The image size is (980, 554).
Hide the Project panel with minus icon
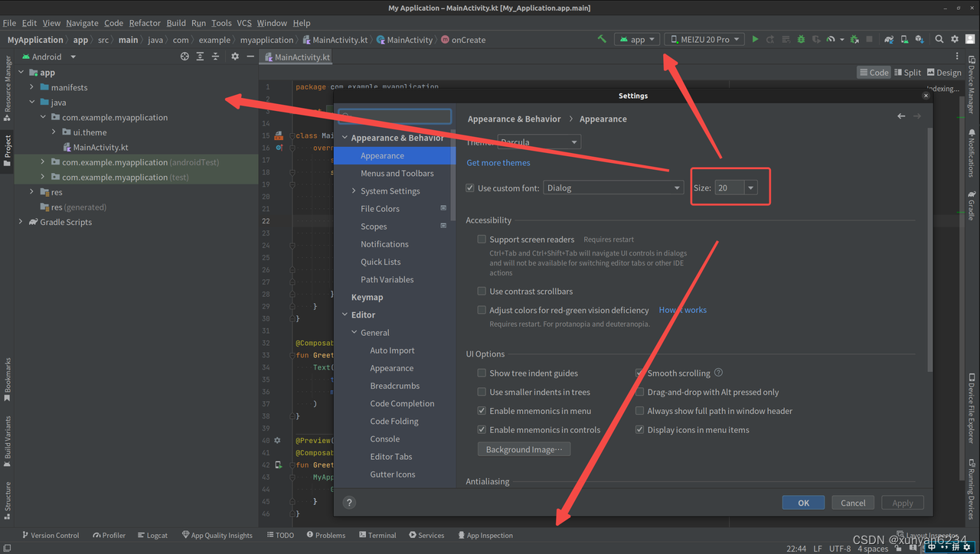tap(250, 57)
